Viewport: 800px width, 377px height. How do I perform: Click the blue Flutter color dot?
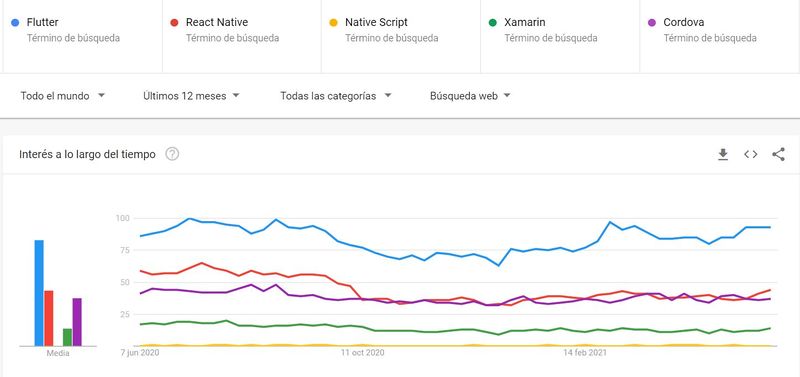15,22
